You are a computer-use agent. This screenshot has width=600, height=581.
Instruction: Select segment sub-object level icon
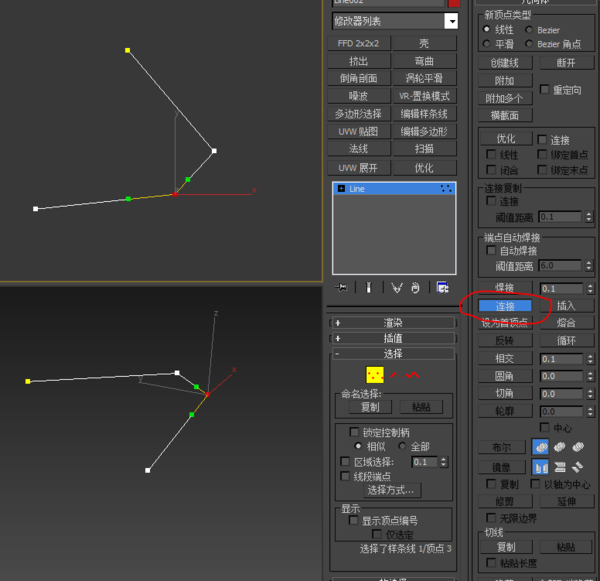pyautogui.click(x=394, y=375)
